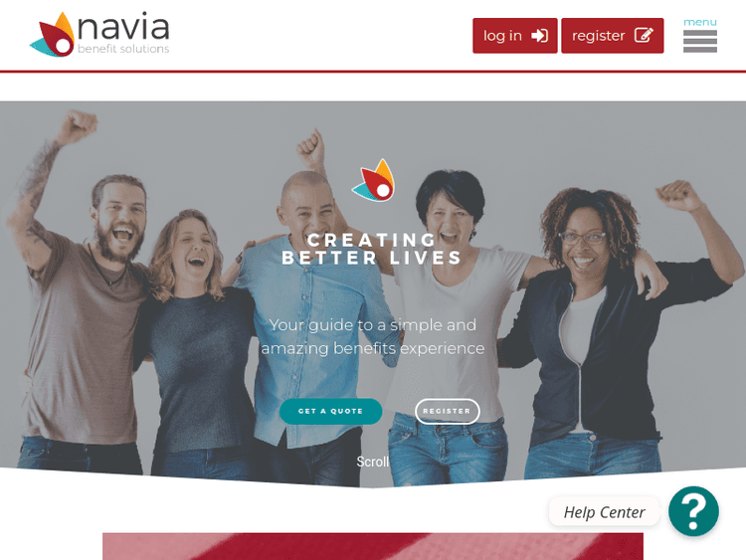Click the 'navia' wordmark text
746x560 pixels.
[x=123, y=27]
